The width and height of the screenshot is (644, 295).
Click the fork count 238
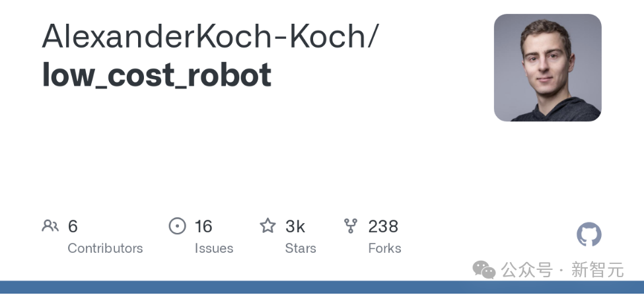[383, 226]
